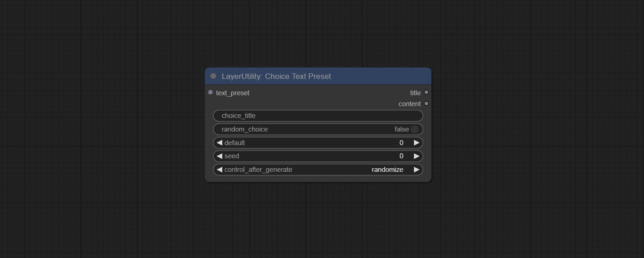Select the LayerUtility: Choice Text Preset title
Image resolution: width=644 pixels, height=258 pixels.
pos(276,76)
